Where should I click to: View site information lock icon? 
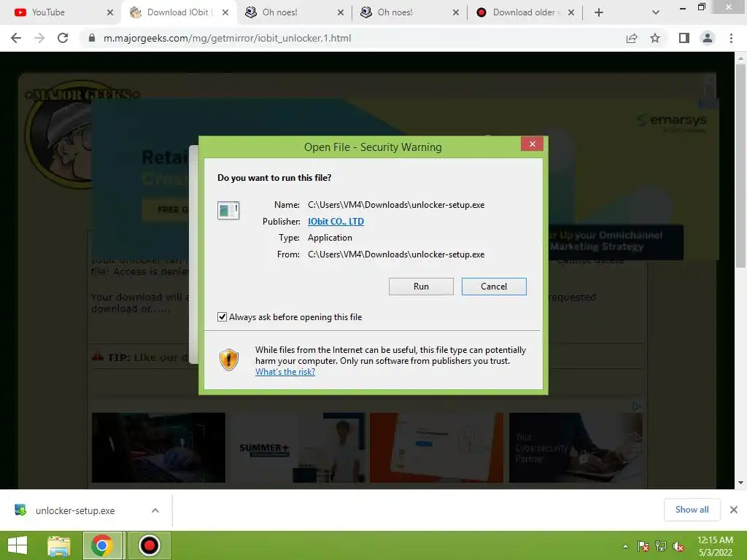point(91,38)
